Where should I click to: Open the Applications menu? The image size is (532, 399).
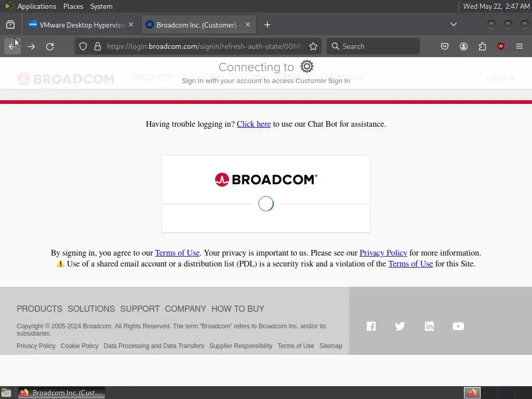point(37,6)
